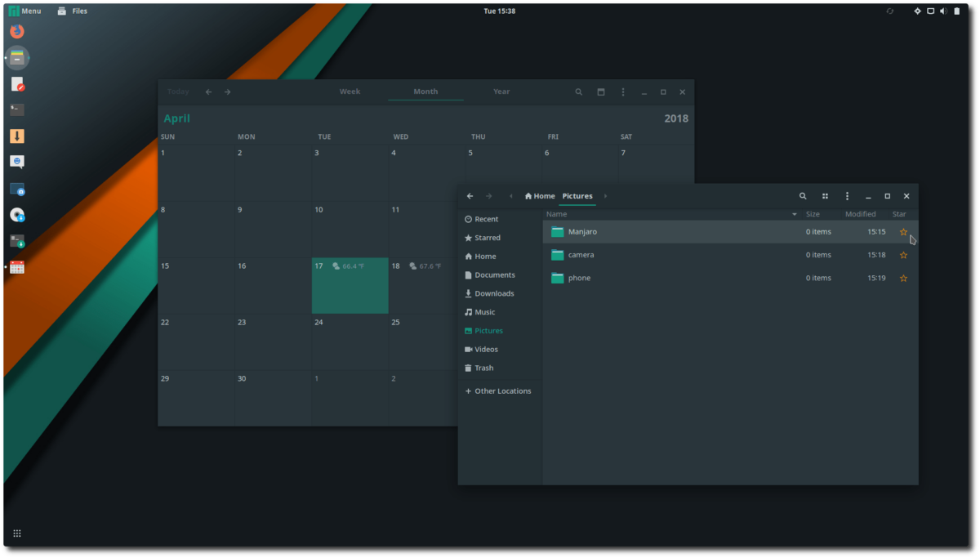Sort files by the Name column header
The height and width of the screenshot is (558, 980).
(556, 213)
